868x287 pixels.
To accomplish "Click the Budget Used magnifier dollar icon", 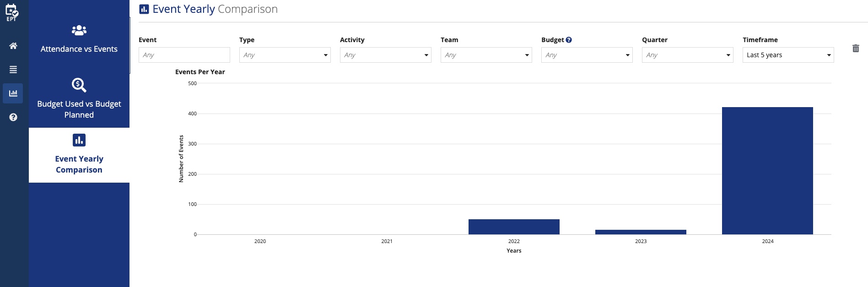I will [79, 85].
